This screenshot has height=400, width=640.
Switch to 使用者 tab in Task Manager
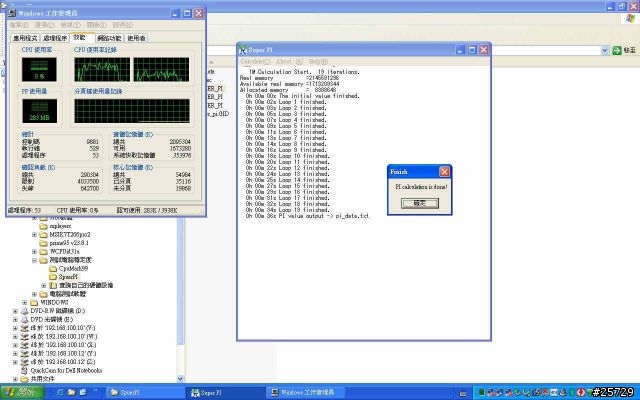pos(136,38)
